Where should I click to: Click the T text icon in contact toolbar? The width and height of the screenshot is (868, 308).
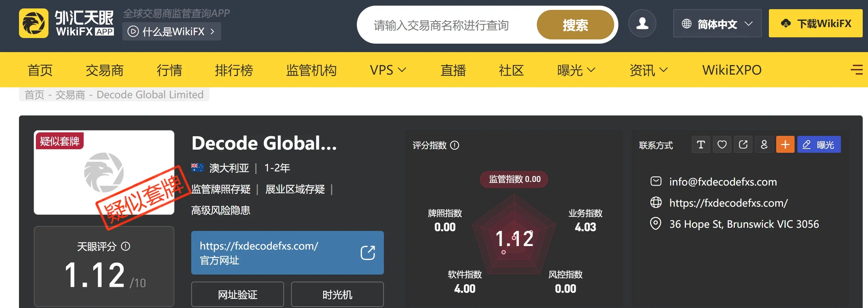[701, 144]
